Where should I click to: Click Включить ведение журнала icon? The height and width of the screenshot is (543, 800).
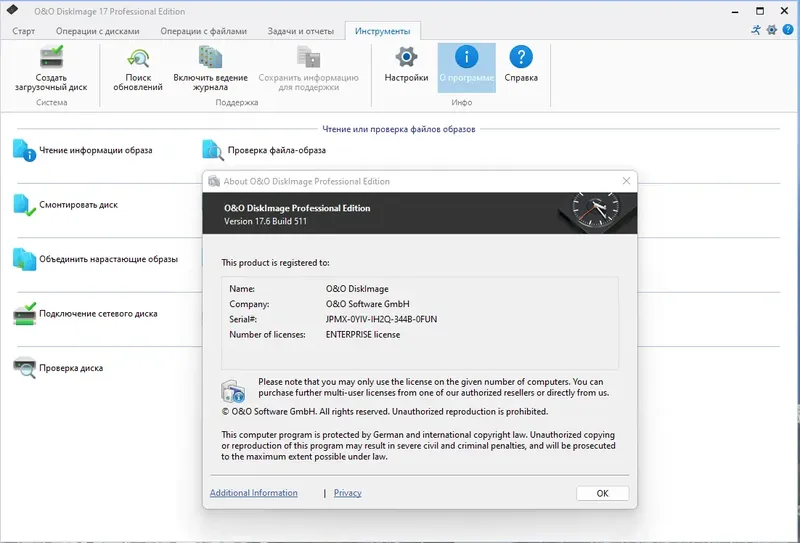210,57
